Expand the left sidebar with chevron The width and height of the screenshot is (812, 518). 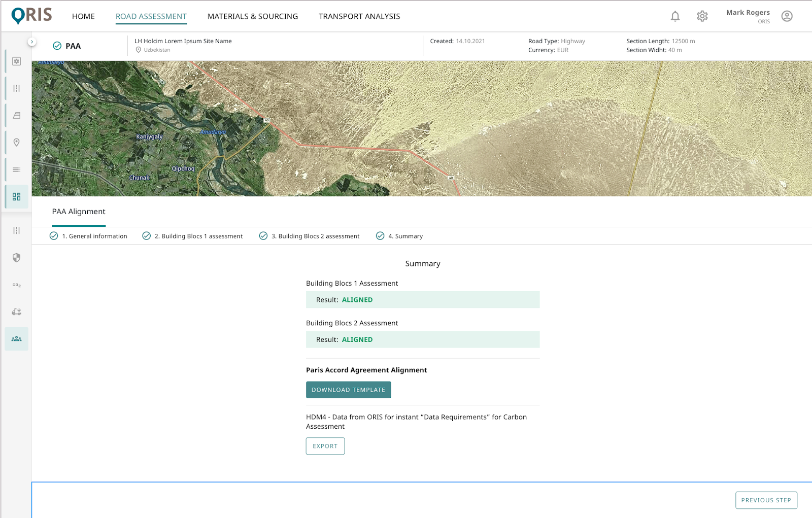[x=32, y=42]
